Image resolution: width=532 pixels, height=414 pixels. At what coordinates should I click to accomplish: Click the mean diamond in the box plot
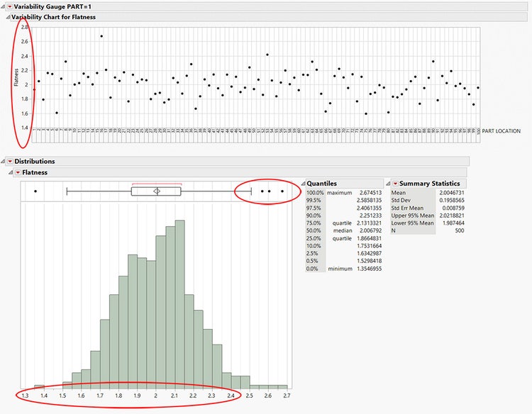pyautogui.click(x=157, y=191)
